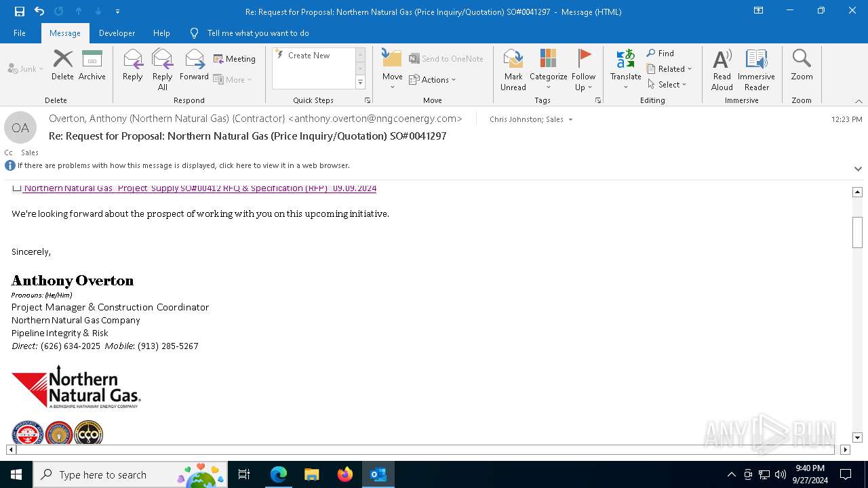868x488 pixels.
Task: Reply to the sender
Action: click(133, 66)
